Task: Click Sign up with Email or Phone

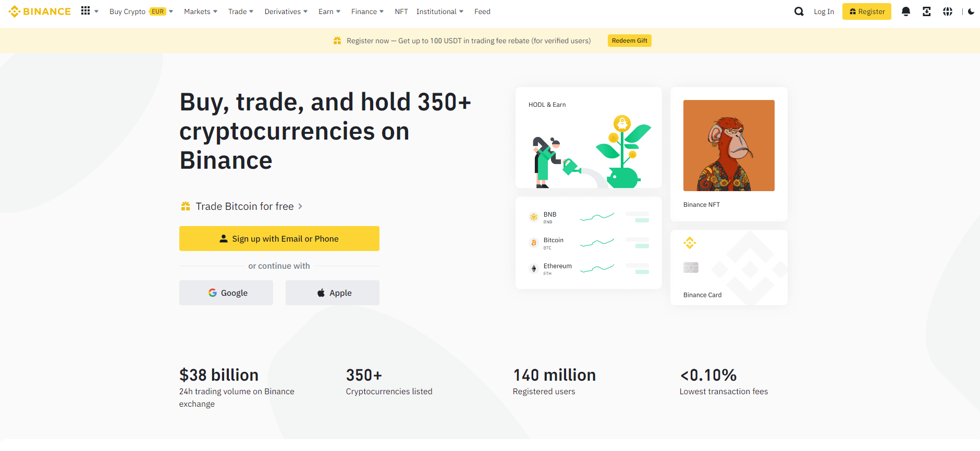Action: (x=279, y=239)
